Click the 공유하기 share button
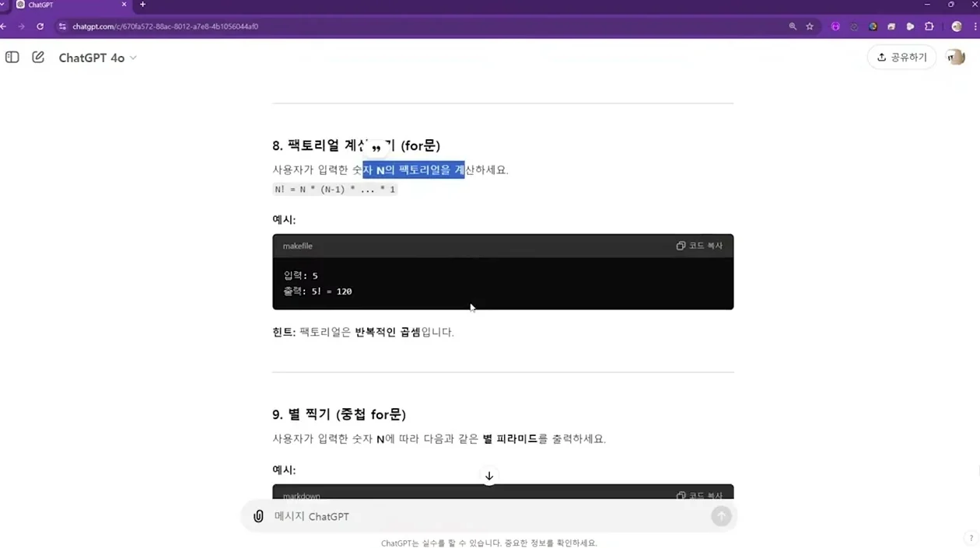The width and height of the screenshot is (980, 548). coord(902,58)
